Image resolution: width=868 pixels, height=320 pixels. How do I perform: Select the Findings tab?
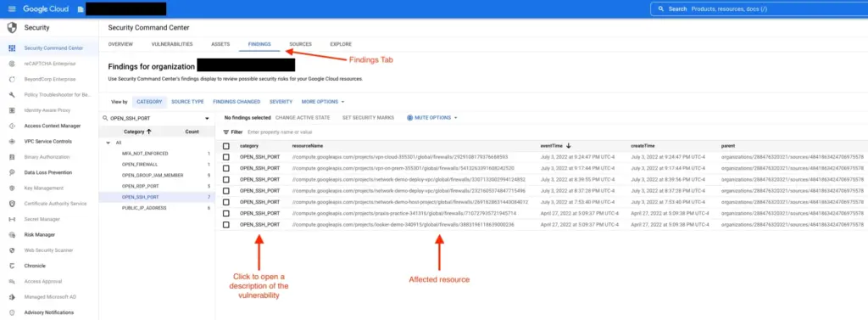[x=259, y=44]
